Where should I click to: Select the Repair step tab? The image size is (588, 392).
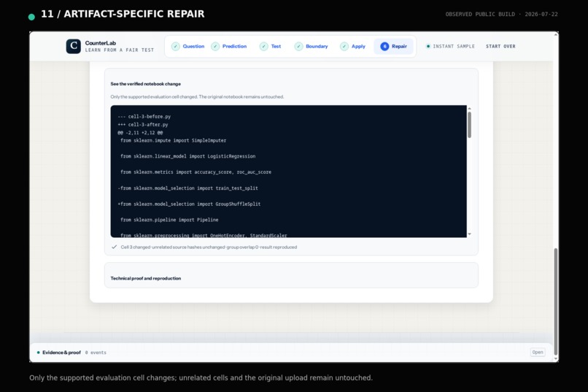click(394, 46)
